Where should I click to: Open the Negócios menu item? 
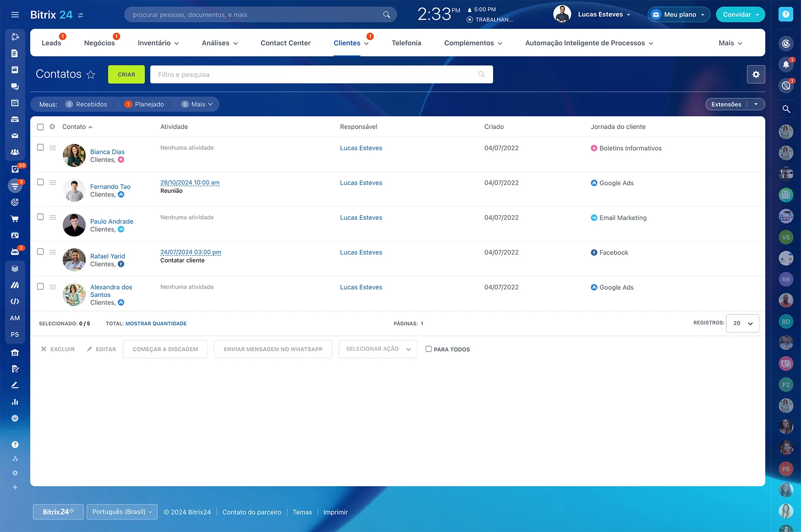(99, 43)
